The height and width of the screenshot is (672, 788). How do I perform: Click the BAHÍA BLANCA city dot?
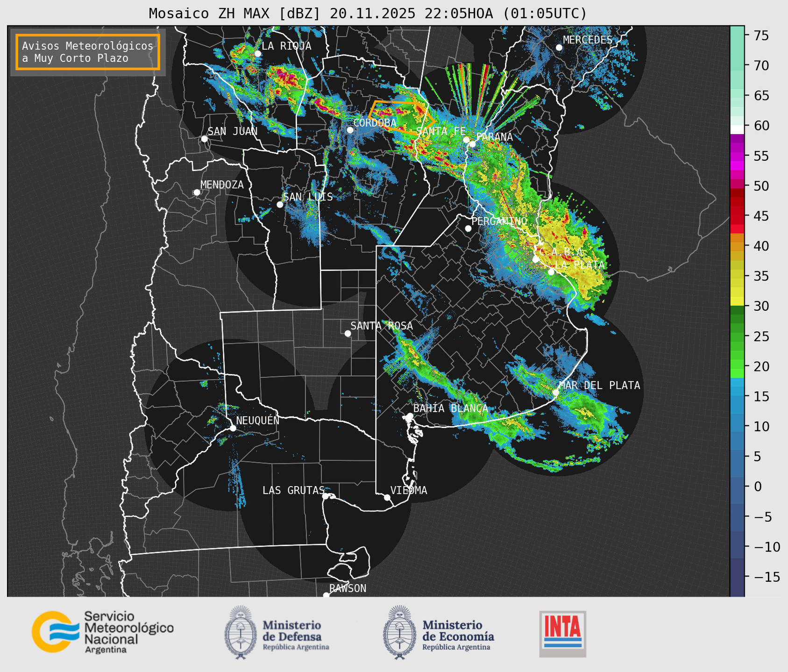[410, 416]
